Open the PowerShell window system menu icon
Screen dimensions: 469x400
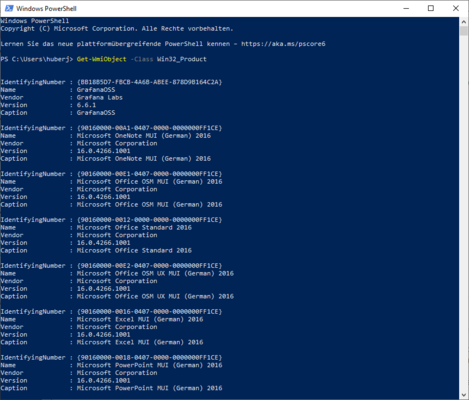(x=9, y=8)
